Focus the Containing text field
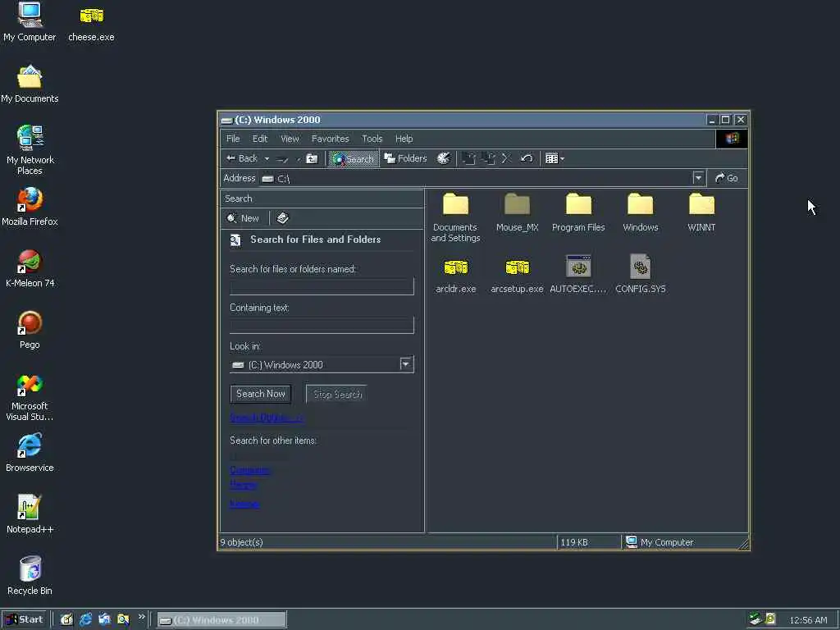Viewport: 840px width, 630px height. coord(322,325)
